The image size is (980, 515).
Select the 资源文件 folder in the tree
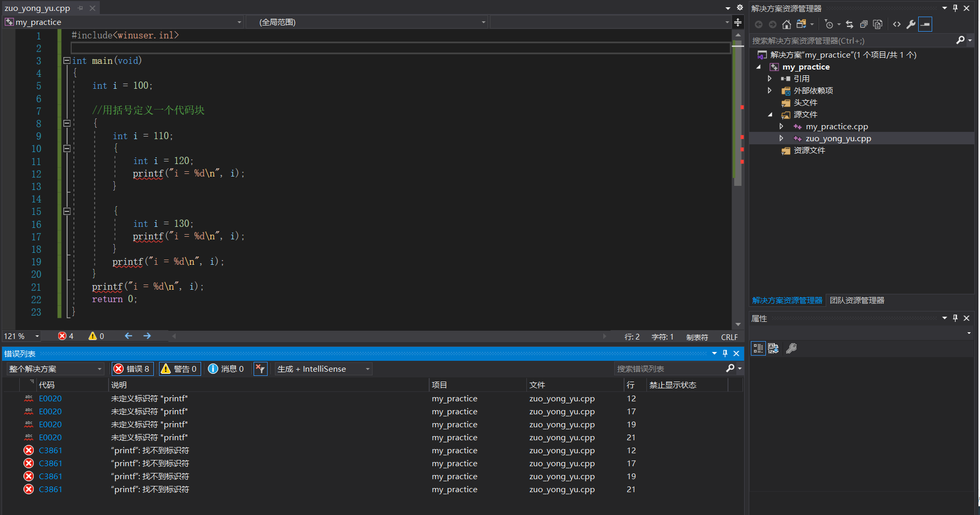809,151
